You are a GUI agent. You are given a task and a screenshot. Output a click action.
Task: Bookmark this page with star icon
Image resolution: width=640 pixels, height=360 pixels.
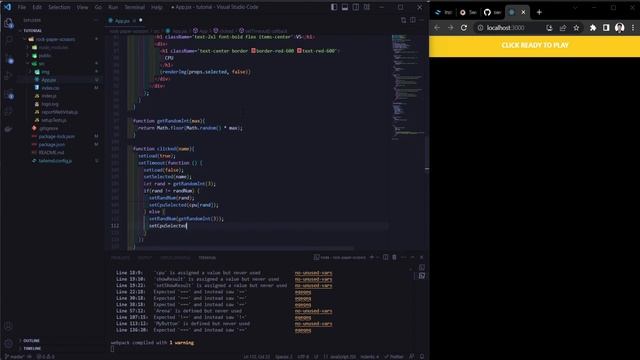click(x=576, y=28)
